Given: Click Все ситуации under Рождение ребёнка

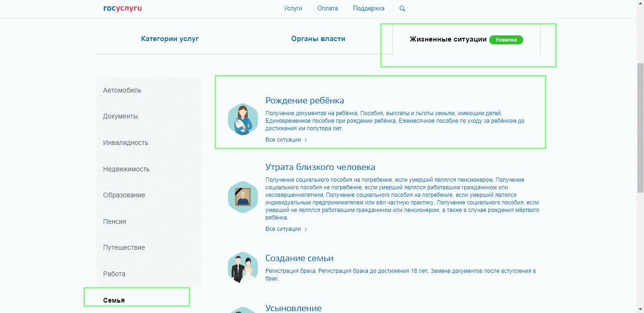Looking at the screenshot, I should [283, 140].
